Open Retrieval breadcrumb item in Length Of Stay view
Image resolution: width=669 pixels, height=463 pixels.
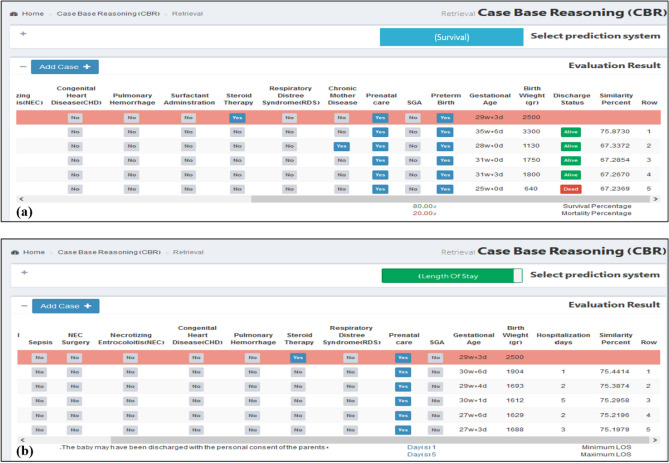pyautogui.click(x=188, y=252)
